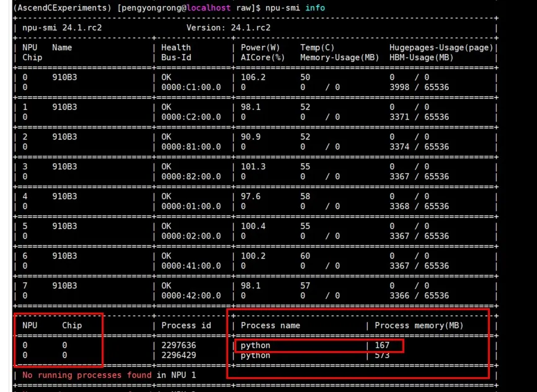537x392 pixels.
Task: Click the OK health status for NPU 5
Action: click(166, 226)
